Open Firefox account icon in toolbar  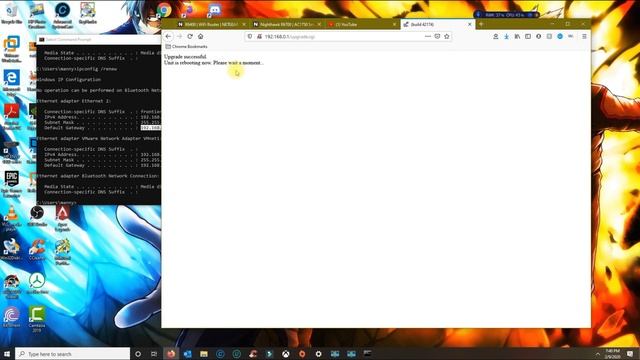click(496, 36)
